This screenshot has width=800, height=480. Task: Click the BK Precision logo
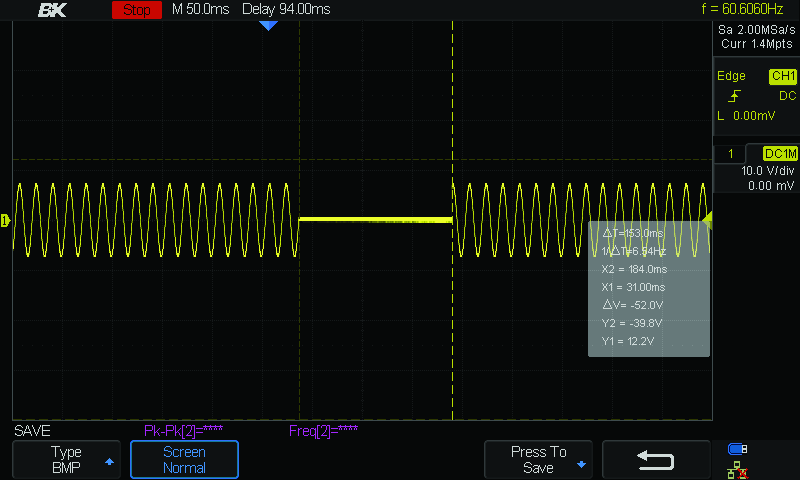(x=52, y=10)
